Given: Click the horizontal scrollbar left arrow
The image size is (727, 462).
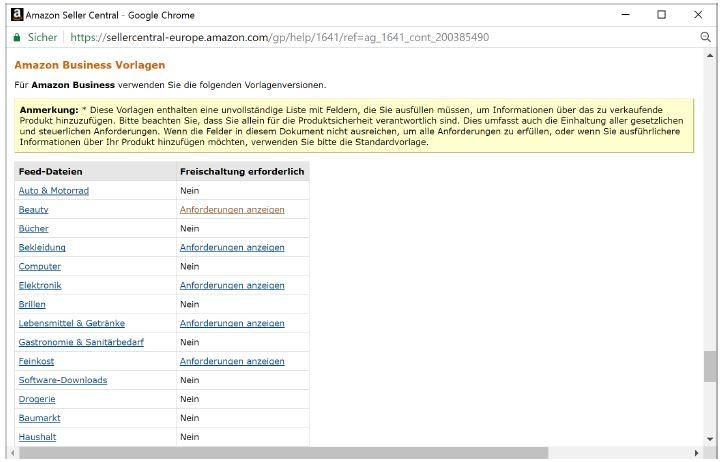Looking at the screenshot, I should [13, 453].
